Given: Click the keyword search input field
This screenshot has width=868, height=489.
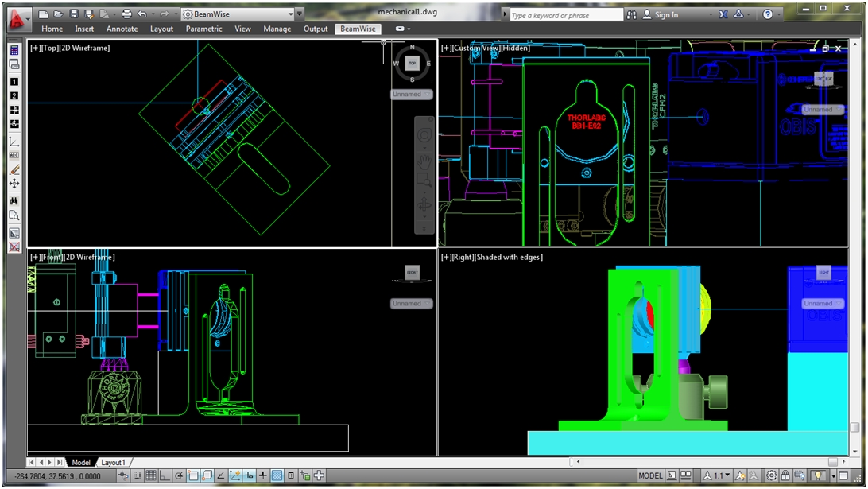Looking at the screenshot, I should (565, 15).
